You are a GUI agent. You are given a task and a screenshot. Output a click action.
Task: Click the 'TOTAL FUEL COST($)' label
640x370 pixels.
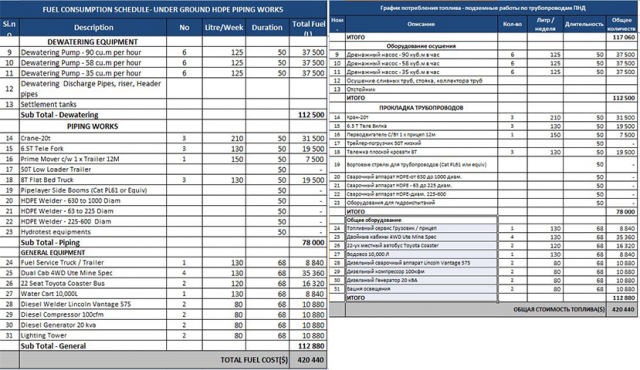[254, 360]
